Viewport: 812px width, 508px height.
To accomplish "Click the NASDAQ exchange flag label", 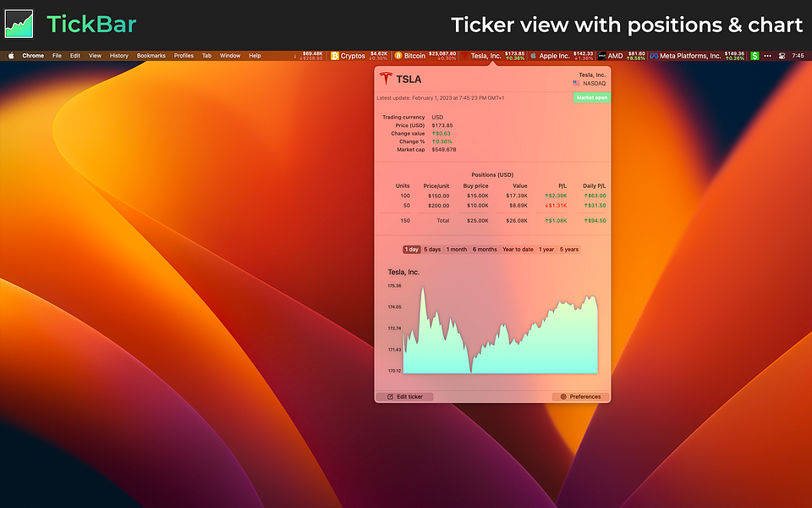I will click(x=590, y=84).
